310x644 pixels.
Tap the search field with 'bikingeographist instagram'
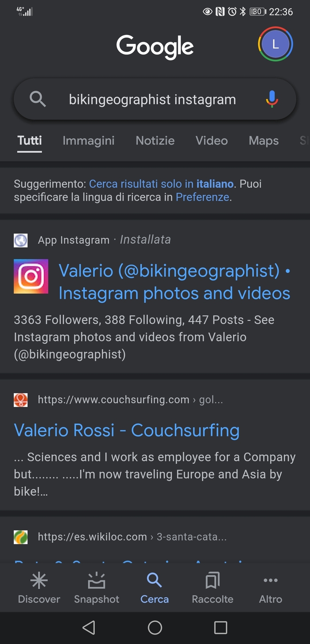point(152,100)
